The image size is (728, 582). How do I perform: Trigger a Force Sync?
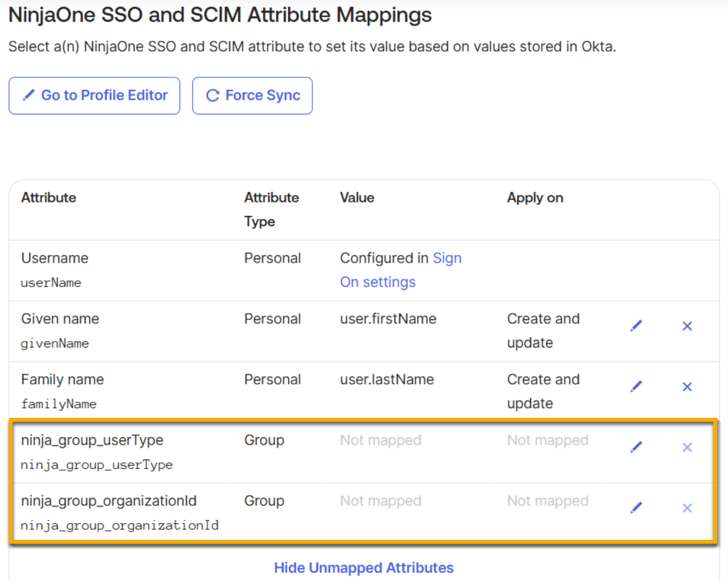pos(252,95)
